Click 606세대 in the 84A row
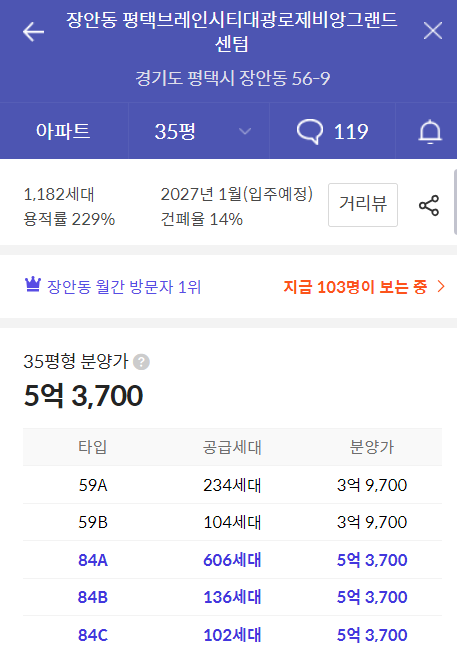This screenshot has height=664, width=457. coord(232,560)
